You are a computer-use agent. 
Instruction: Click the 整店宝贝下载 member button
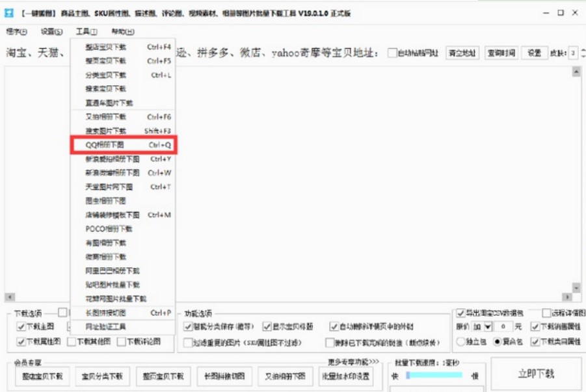click(43, 376)
